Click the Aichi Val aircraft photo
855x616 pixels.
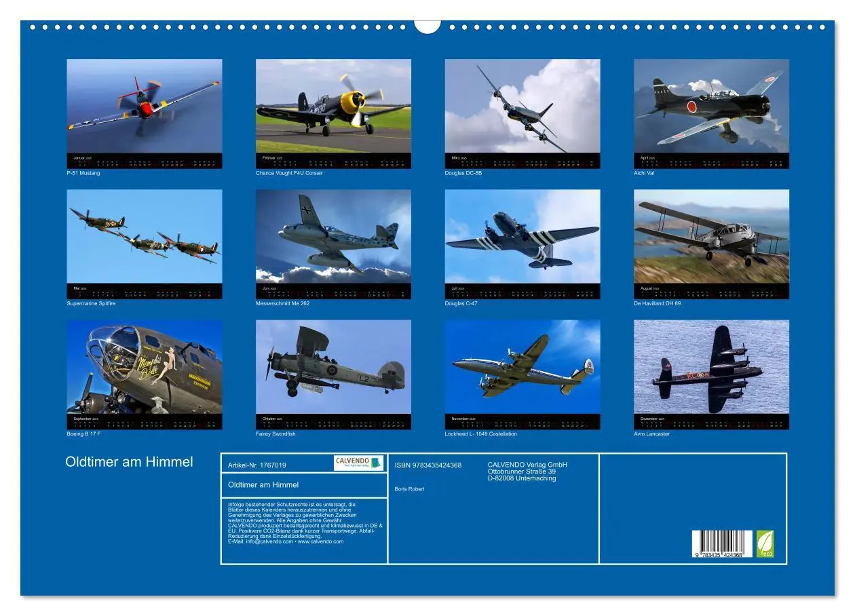tap(711, 106)
